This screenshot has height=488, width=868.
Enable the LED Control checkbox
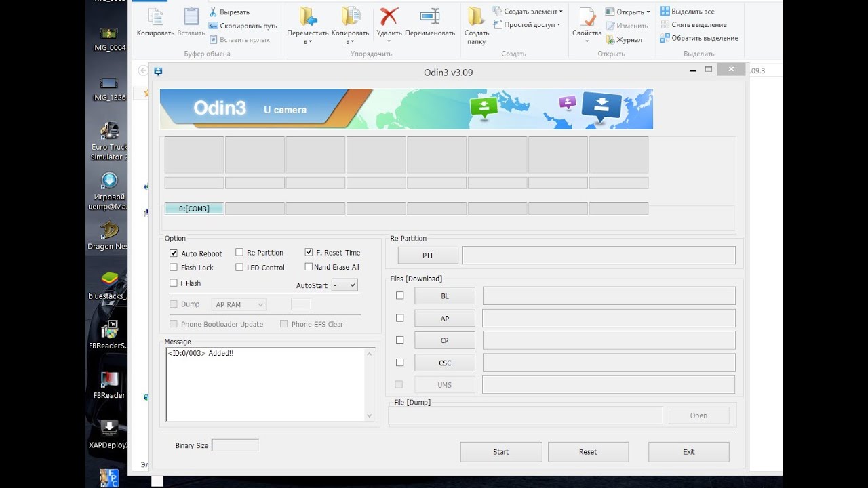(x=239, y=268)
